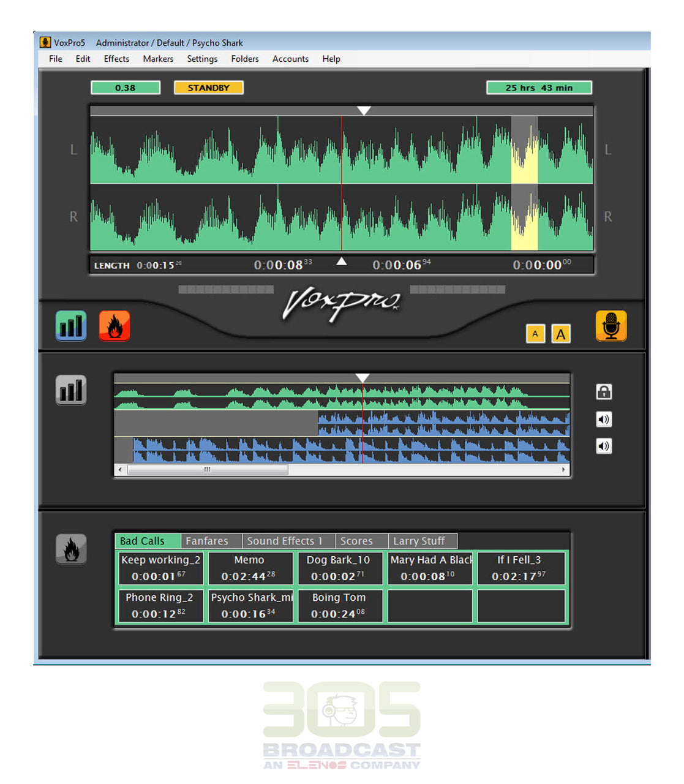Click the colored bar-graph multitrack icon

point(71,325)
